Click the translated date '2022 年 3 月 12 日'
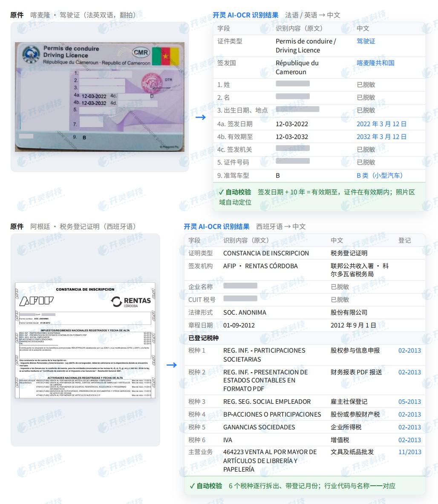The image size is (438, 504). click(x=381, y=124)
